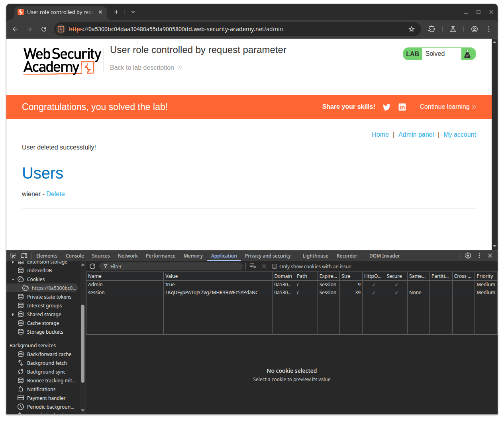Image resolution: width=504 pixels, height=427 pixels.
Task: Click the LinkedIn share icon
Action: point(402,107)
